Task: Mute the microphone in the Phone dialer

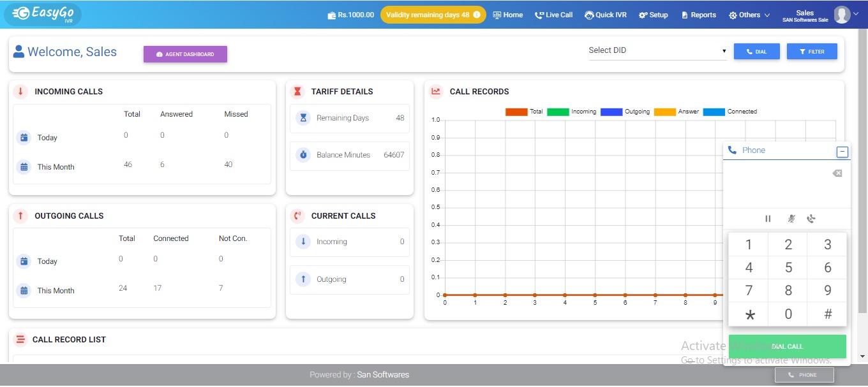Action: [x=790, y=218]
